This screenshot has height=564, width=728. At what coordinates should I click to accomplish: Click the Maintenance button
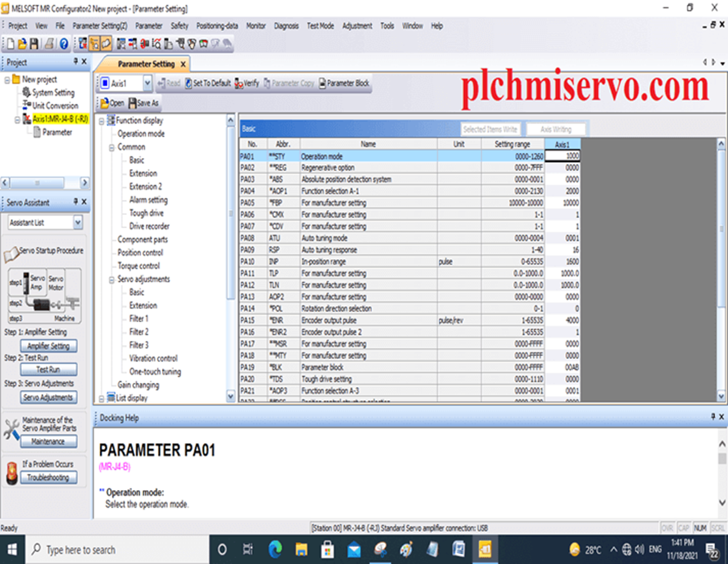click(x=48, y=441)
